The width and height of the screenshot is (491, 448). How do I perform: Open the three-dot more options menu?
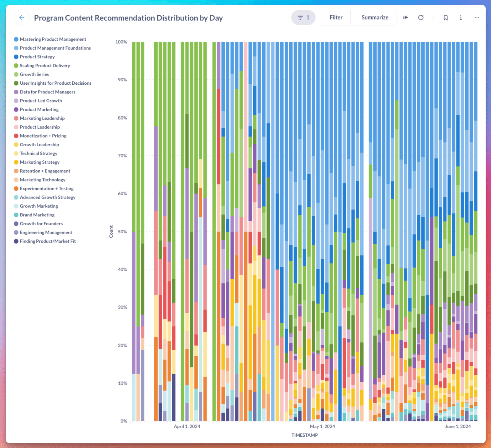click(x=477, y=18)
